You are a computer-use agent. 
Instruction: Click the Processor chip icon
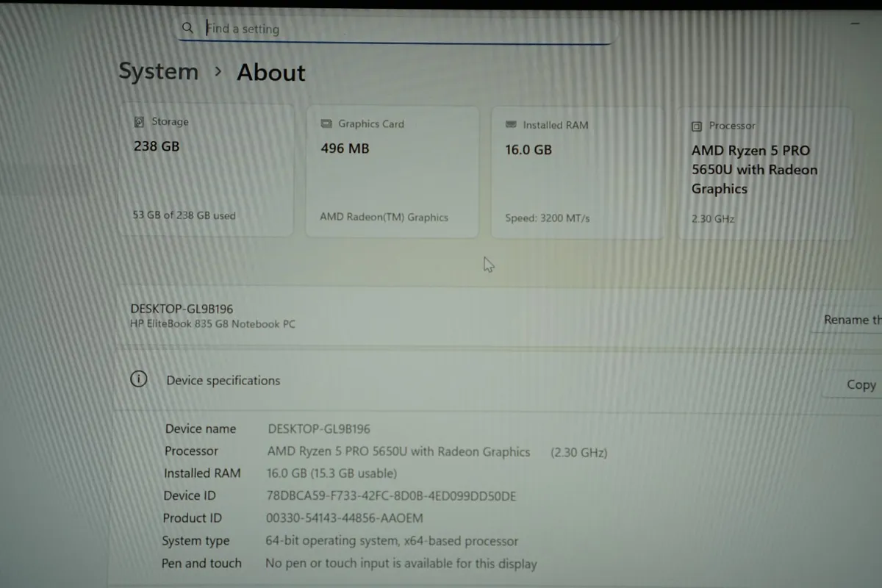pyautogui.click(x=695, y=126)
